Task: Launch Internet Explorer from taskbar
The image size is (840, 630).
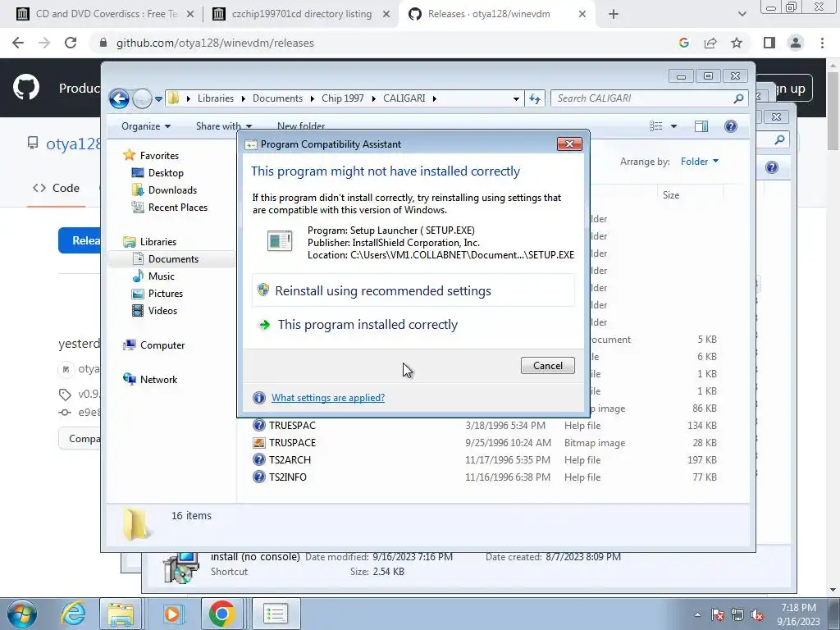Action: tap(74, 614)
